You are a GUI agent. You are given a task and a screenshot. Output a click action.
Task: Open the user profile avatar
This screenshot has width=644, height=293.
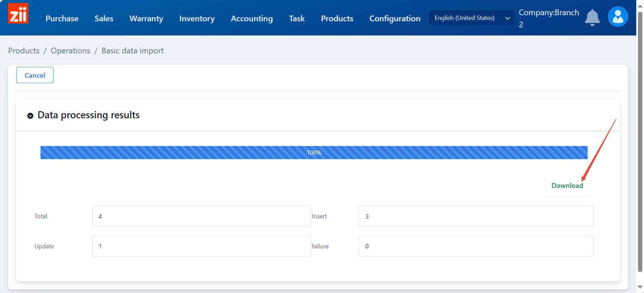(617, 17)
